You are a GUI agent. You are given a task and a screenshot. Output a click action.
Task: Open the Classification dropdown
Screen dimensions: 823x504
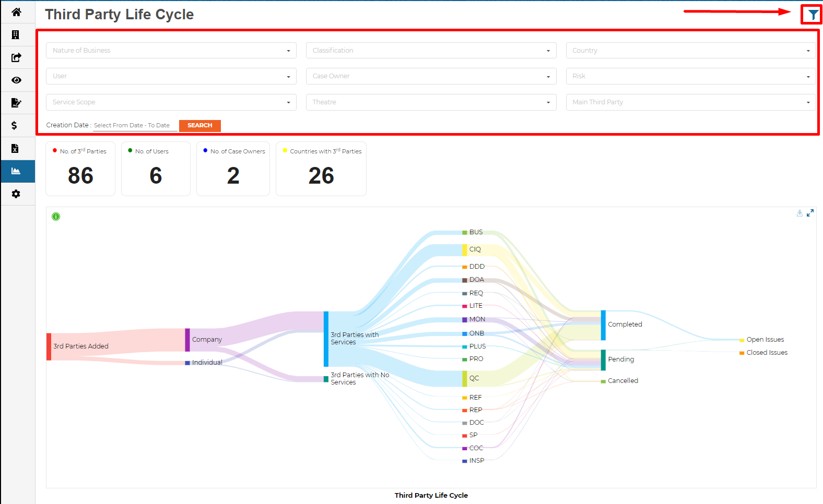pyautogui.click(x=431, y=51)
